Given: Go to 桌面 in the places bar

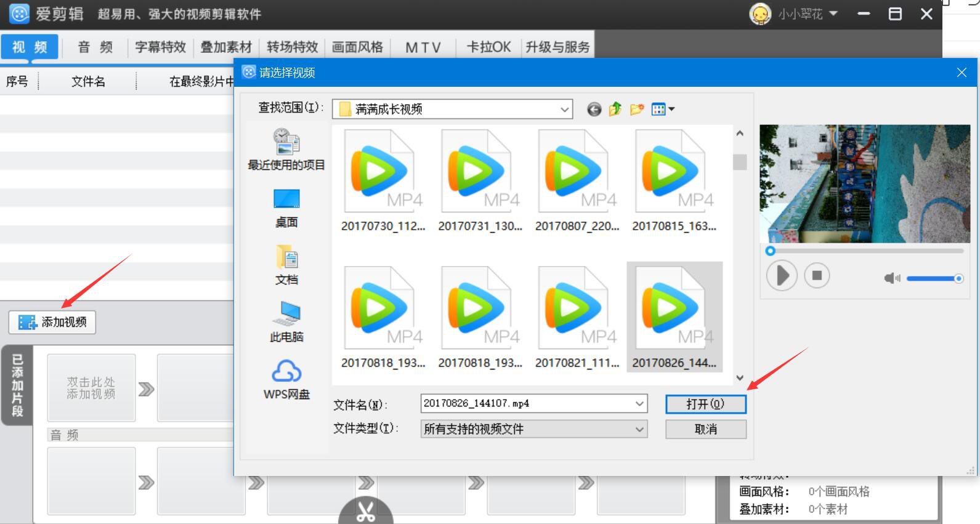Looking at the screenshot, I should click(x=286, y=208).
